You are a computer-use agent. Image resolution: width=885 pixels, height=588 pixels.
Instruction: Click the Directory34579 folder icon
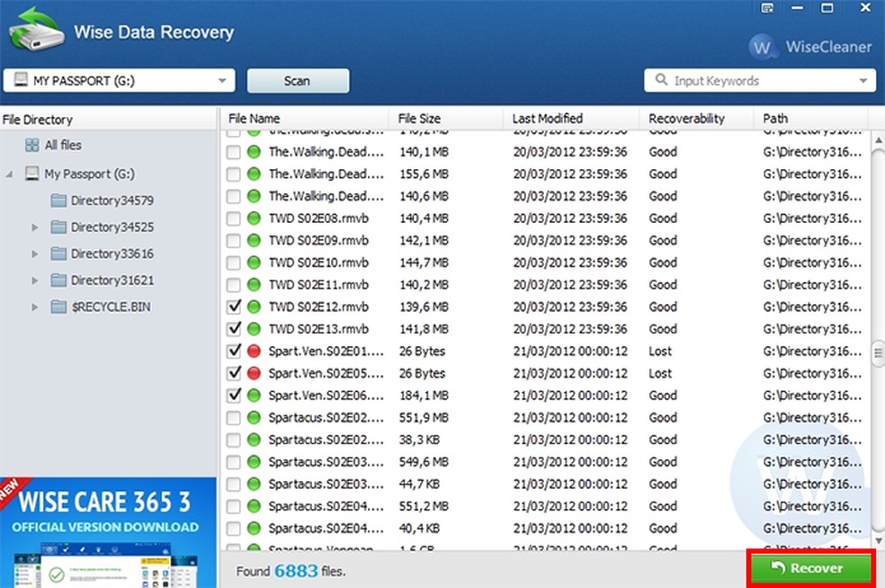pyautogui.click(x=59, y=200)
